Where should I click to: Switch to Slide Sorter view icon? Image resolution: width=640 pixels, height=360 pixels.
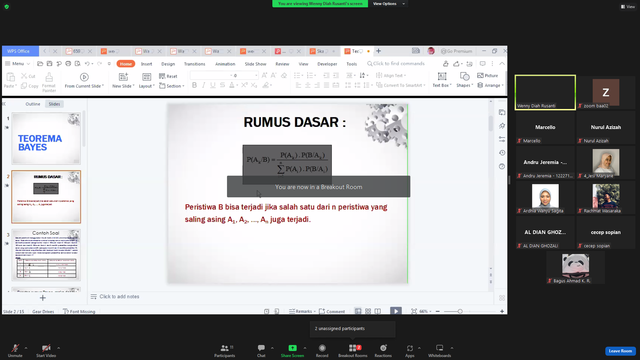click(x=368, y=311)
